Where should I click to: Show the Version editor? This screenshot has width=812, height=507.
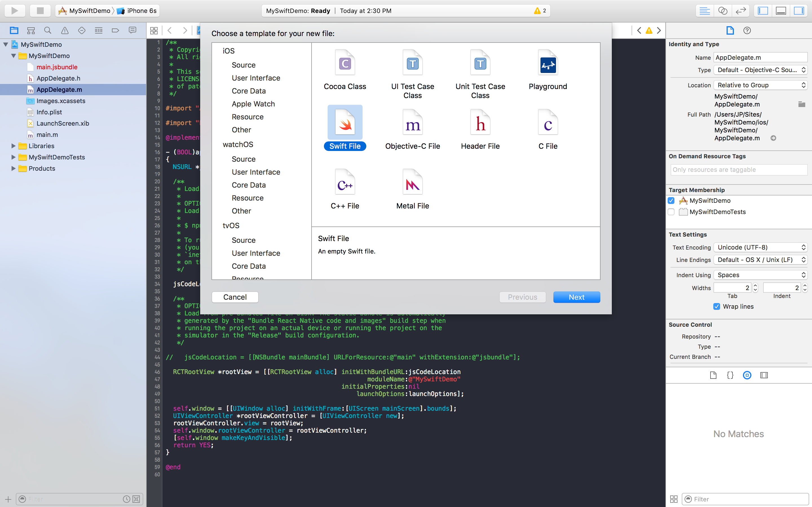coord(741,11)
